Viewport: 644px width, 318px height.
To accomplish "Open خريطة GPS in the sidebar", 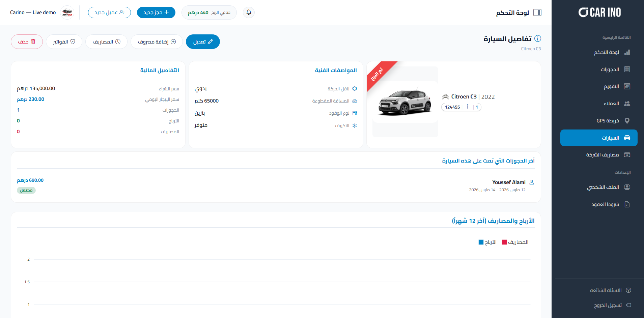I will point(599,121).
